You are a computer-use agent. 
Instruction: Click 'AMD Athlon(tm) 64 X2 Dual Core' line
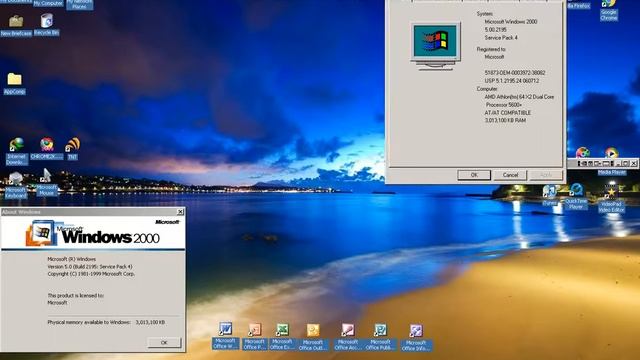[x=519, y=97]
